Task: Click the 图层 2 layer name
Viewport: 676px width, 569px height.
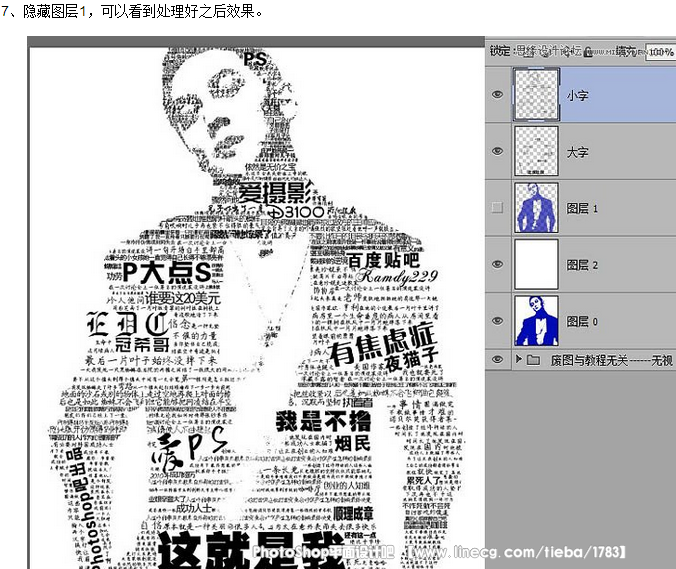Action: 582,265
